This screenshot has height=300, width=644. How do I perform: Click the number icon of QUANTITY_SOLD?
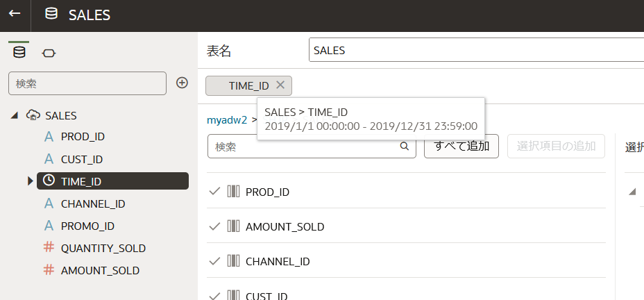pyautogui.click(x=49, y=248)
